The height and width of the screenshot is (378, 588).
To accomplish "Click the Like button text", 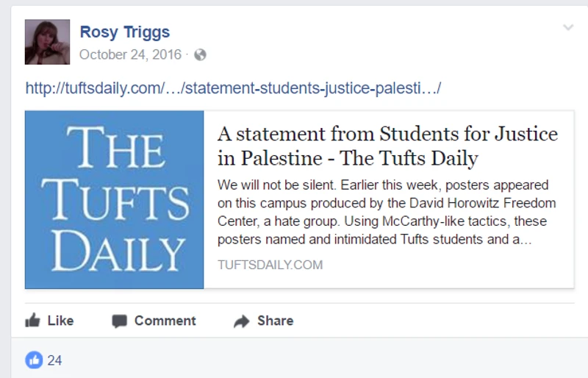I will point(60,321).
